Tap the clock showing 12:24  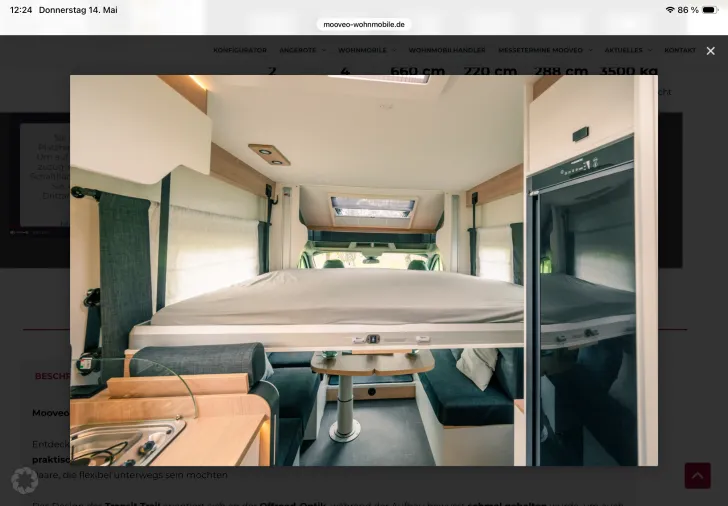21,10
